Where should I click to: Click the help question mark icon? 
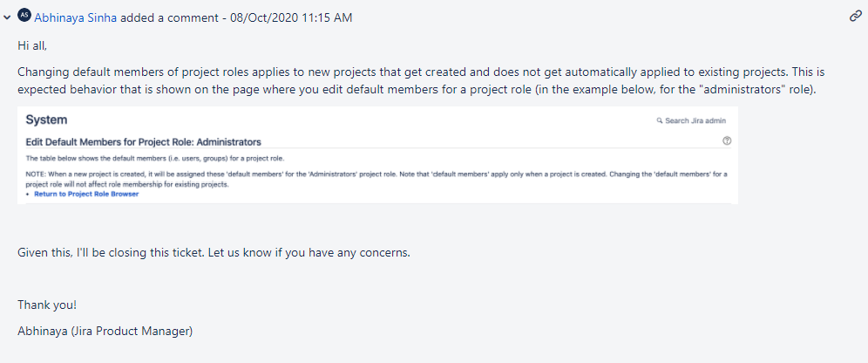point(727,140)
